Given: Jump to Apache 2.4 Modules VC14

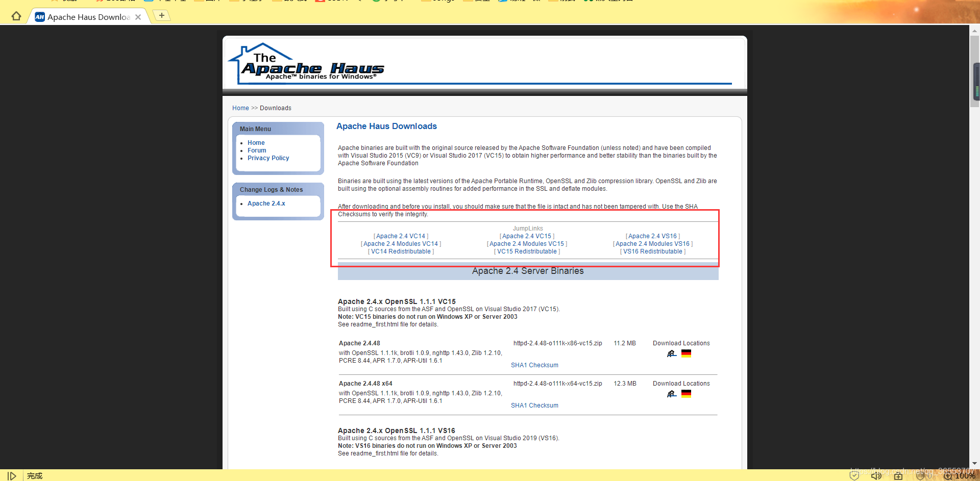Looking at the screenshot, I should point(401,244).
